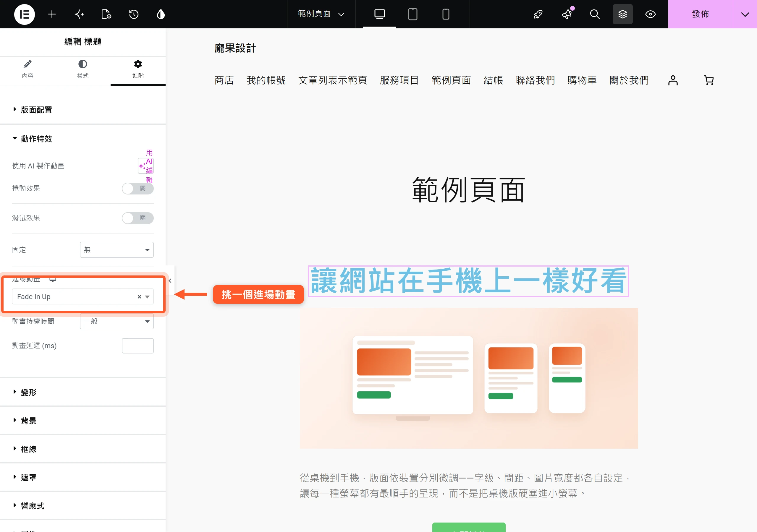The image size is (757, 532).
Task: Switch to tablet device view
Action: pos(413,14)
